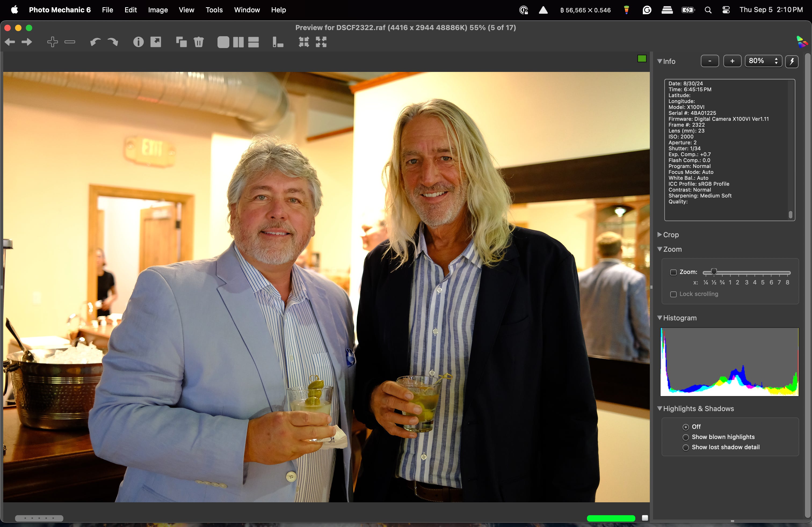Open Spotlight search in menu bar
The height and width of the screenshot is (527, 812).
pyautogui.click(x=708, y=10)
